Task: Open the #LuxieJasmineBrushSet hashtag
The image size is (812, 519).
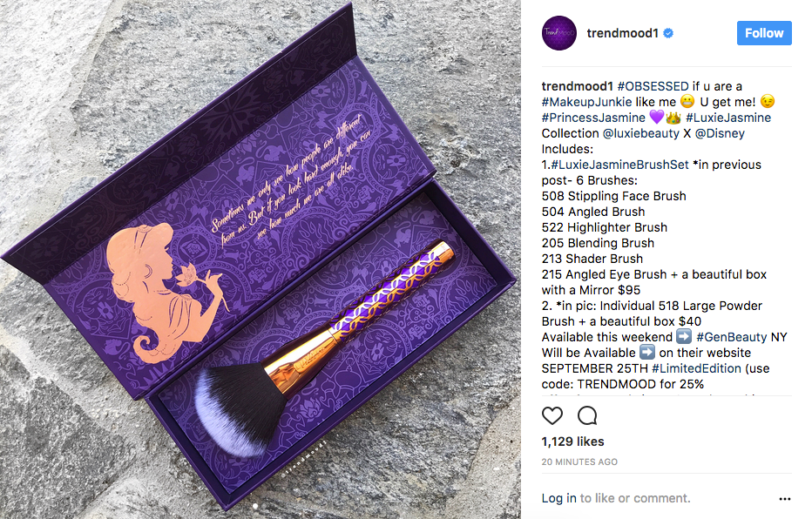Action: tap(619, 165)
